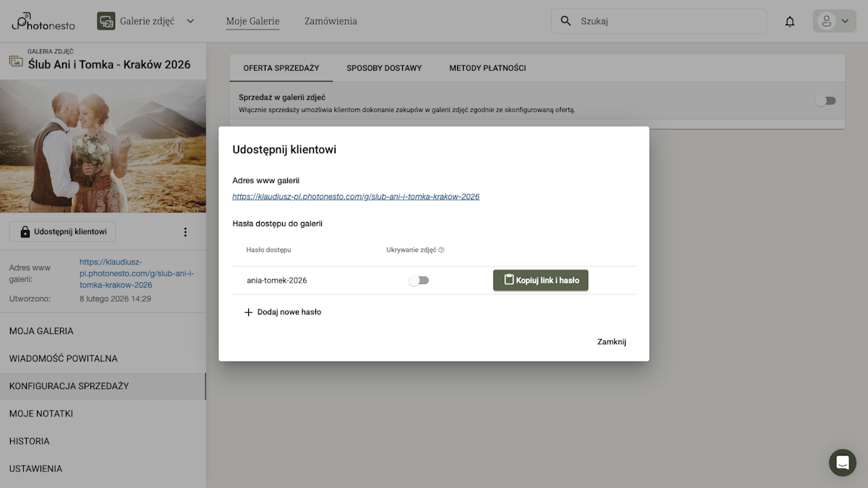Enable Sprzedaż w galerii zdjęć switch
The width and height of the screenshot is (868, 488).
click(825, 101)
